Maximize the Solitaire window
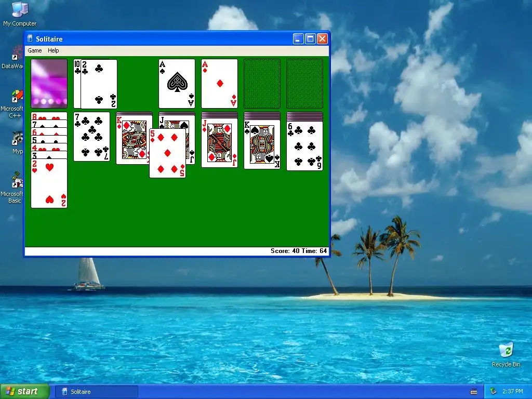 coord(310,38)
